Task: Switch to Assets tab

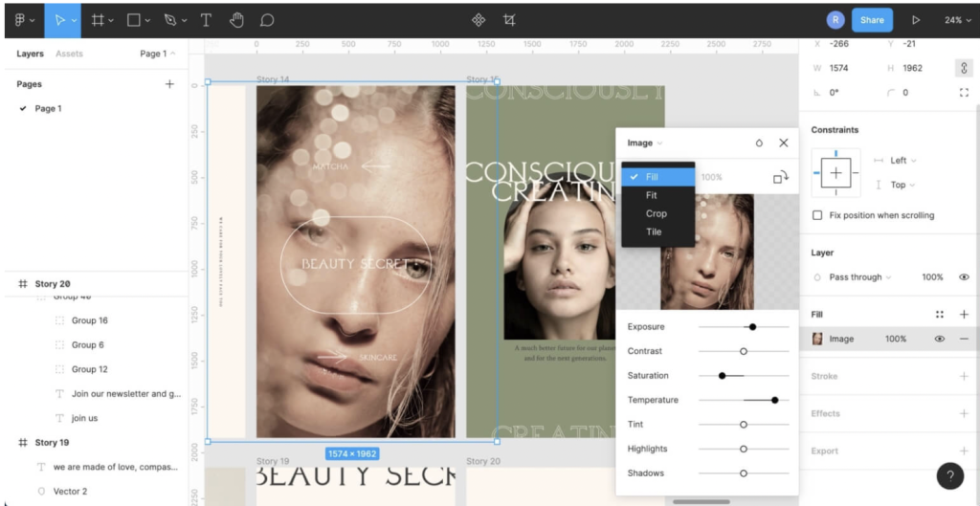Action: pos(69,54)
